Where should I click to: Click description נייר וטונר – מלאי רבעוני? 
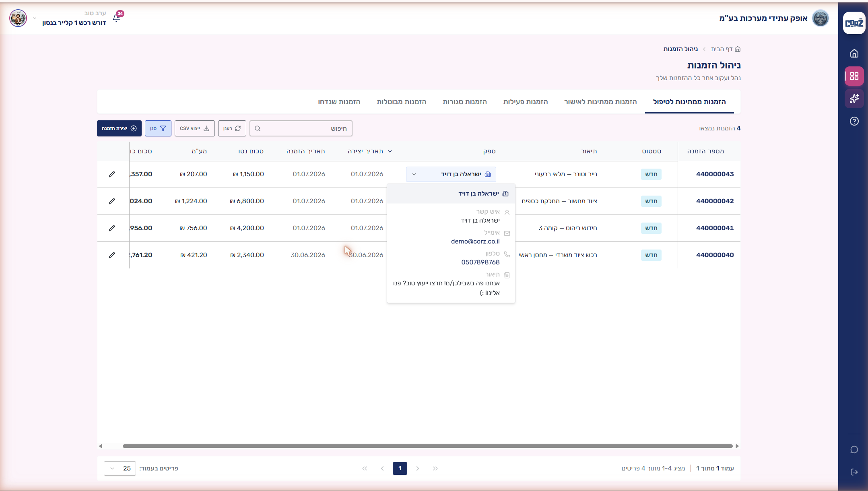tap(566, 174)
